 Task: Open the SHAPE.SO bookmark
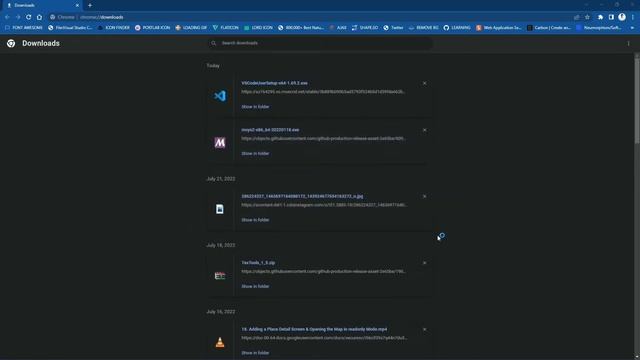pyautogui.click(x=364, y=28)
